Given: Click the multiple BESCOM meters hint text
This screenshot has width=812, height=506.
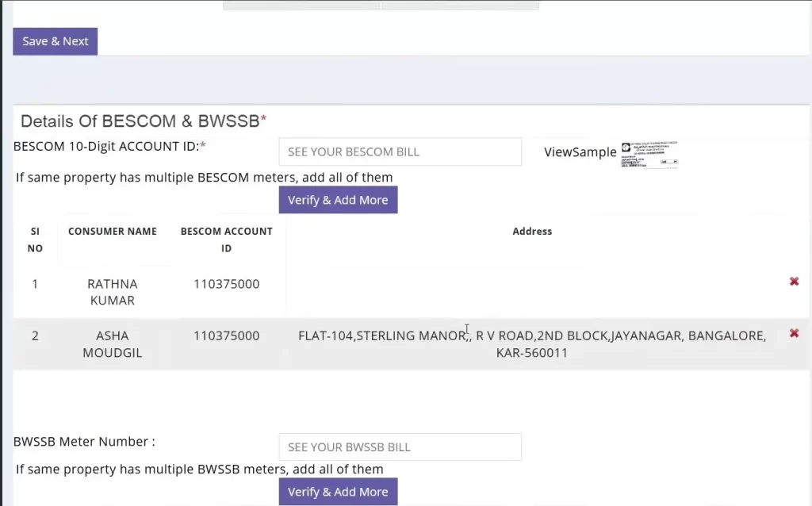Looking at the screenshot, I should pos(204,178).
